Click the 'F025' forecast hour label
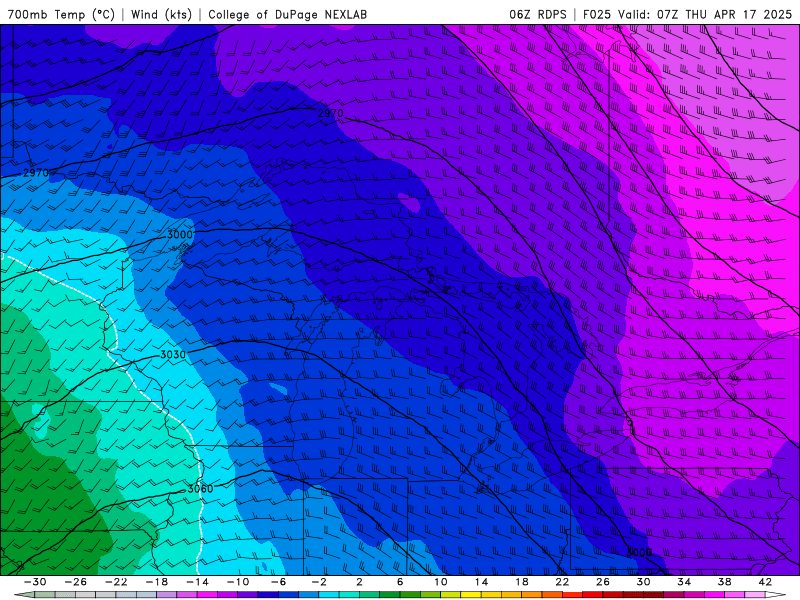The width and height of the screenshot is (800, 600). 596,14
